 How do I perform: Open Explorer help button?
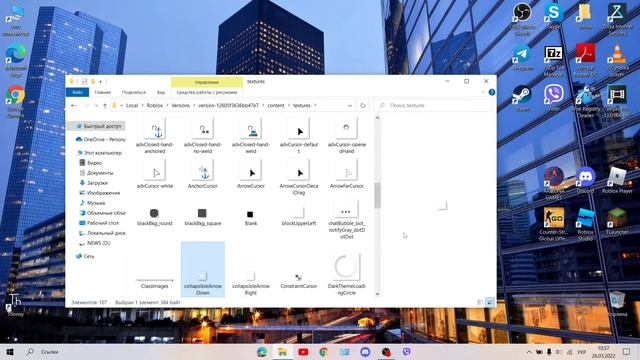pyautogui.click(x=492, y=92)
